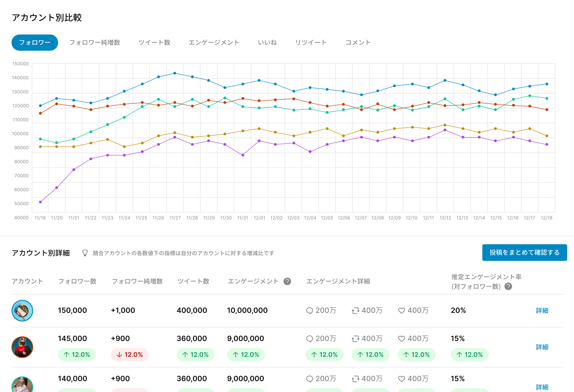
Task: Open 詳細 for the 150,000 follower account
Action: pyautogui.click(x=542, y=310)
